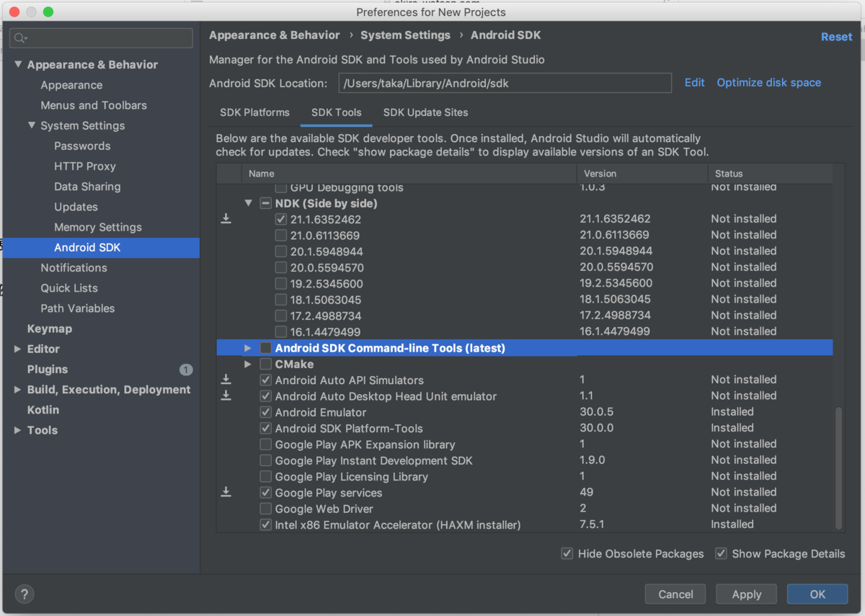Sort by Status column header
Image resolution: width=865 pixels, height=616 pixels.
point(770,174)
